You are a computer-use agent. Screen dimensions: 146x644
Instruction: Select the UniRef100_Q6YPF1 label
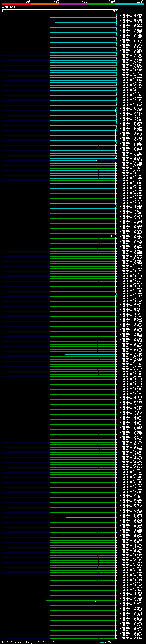(x=131, y=113)
